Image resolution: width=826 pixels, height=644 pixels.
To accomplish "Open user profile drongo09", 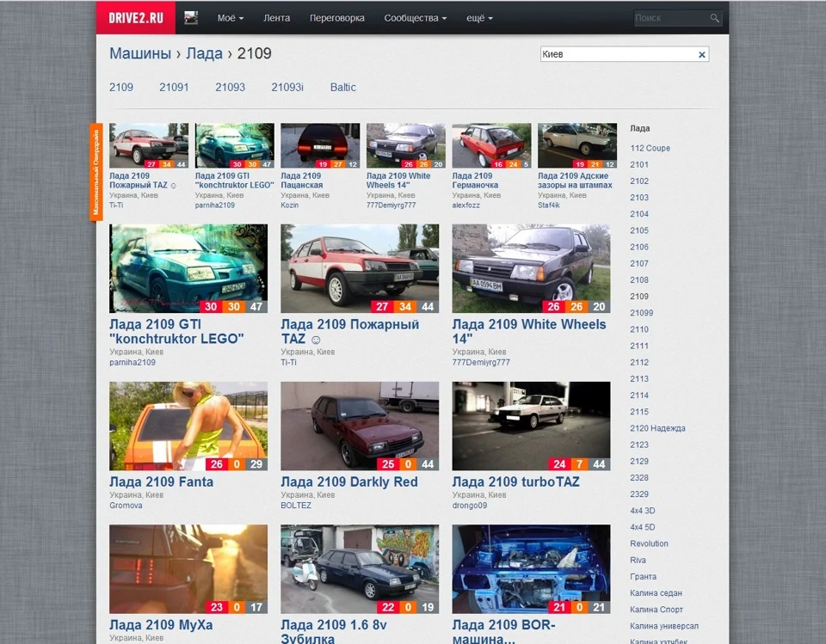I will [x=470, y=506].
